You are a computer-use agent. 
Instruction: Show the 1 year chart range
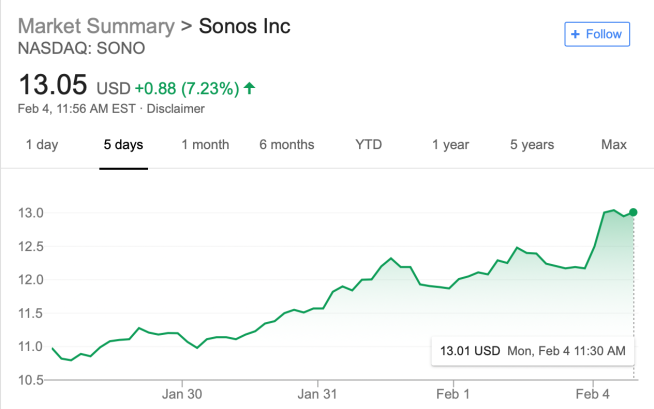pyautogui.click(x=450, y=145)
